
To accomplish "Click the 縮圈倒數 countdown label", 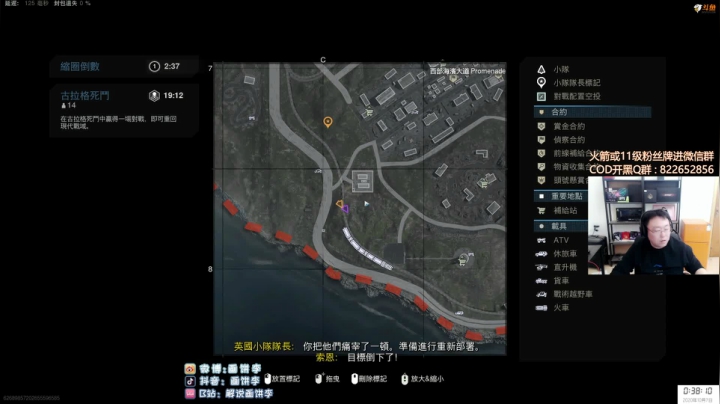I will coord(80,67).
